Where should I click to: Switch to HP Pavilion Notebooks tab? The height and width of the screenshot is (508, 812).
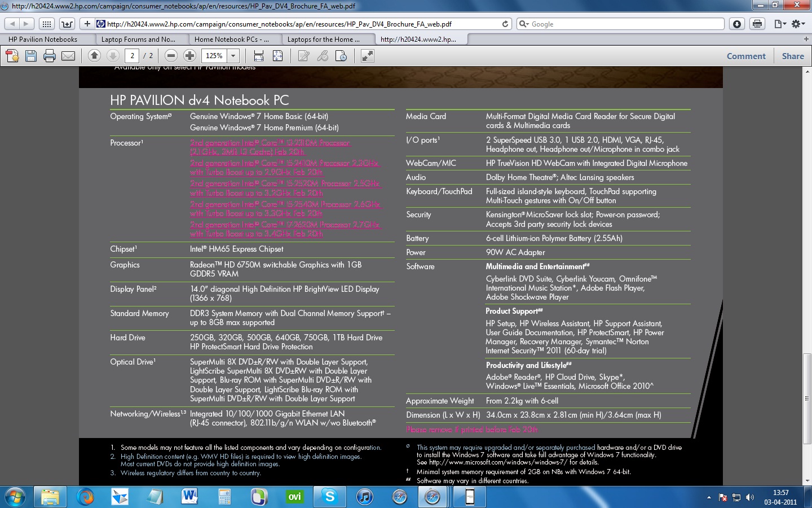tap(47, 40)
